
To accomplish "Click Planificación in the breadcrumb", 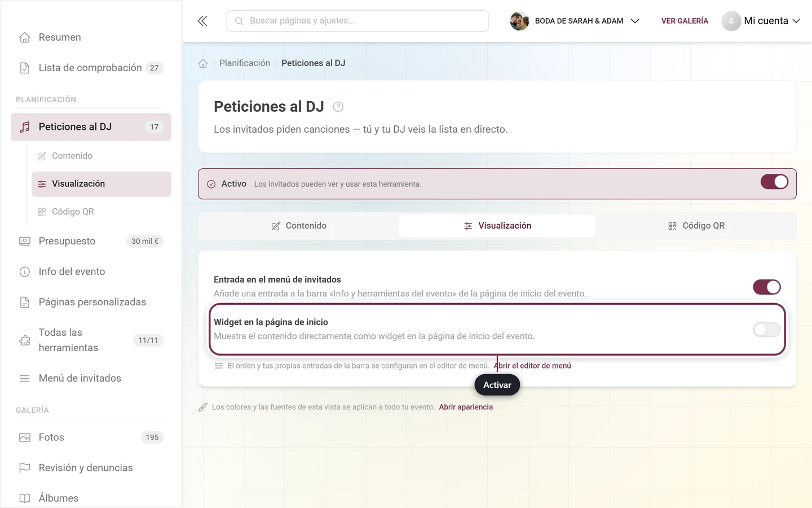I will click(x=245, y=63).
